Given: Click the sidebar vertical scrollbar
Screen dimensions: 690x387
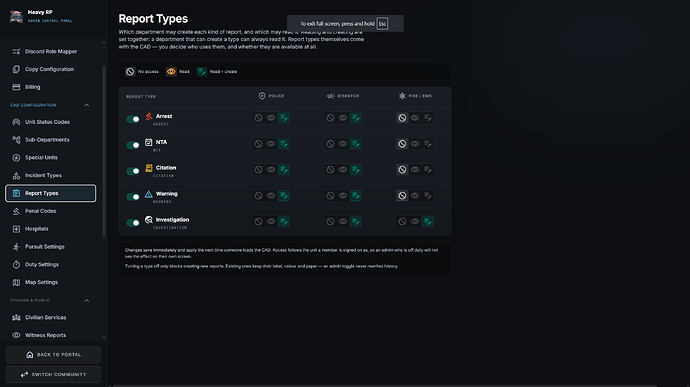Looking at the screenshot, I should point(104,152).
